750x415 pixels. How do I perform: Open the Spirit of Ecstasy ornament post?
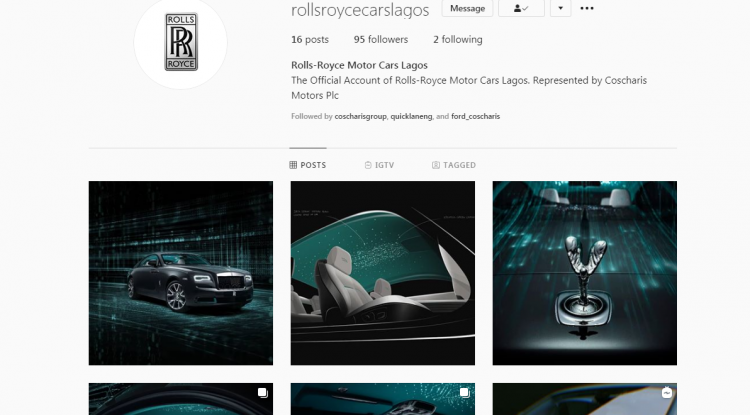pos(585,273)
